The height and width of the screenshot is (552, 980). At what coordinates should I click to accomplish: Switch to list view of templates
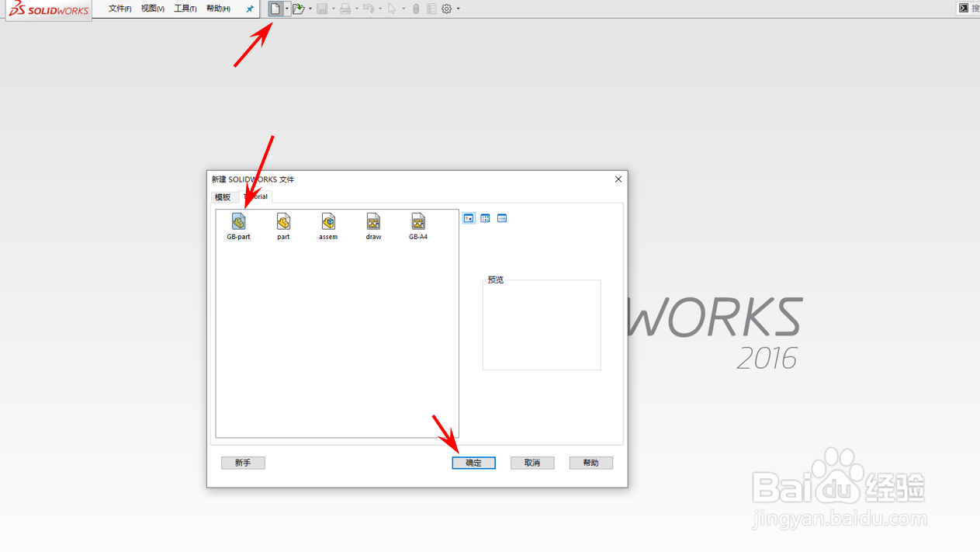pyautogui.click(x=485, y=218)
